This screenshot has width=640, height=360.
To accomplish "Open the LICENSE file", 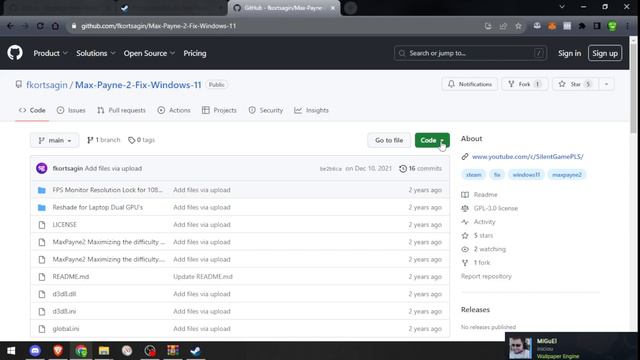I will [x=64, y=224].
